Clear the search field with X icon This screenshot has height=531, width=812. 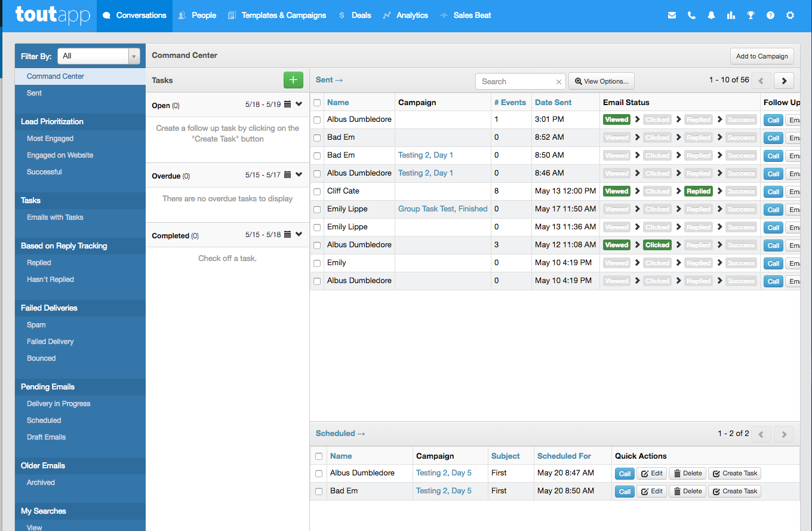559,82
